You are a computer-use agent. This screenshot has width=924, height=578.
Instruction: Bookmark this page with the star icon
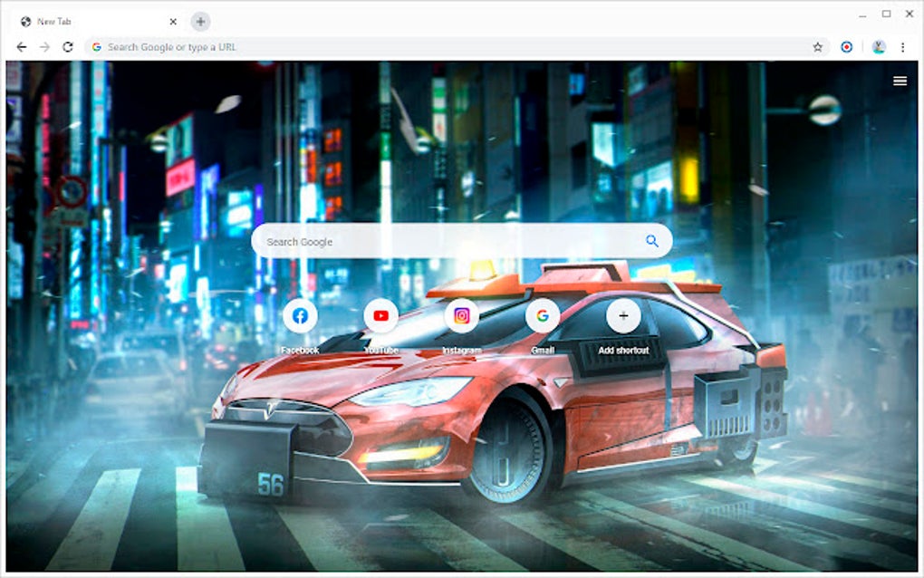point(817,47)
